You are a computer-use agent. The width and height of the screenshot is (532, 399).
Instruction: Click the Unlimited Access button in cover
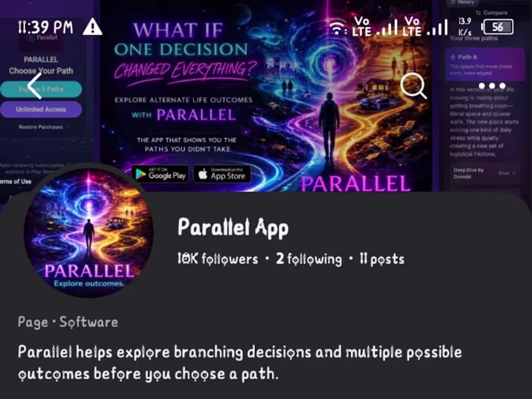[x=41, y=110]
